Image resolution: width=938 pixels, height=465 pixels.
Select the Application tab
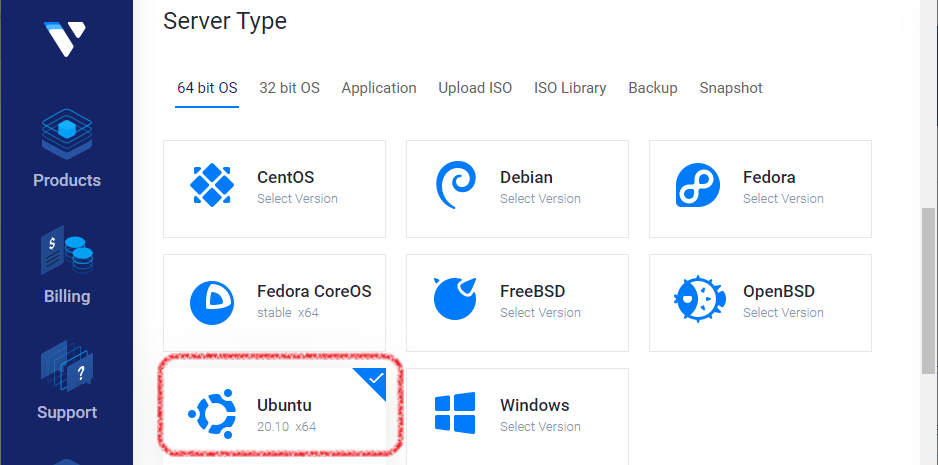click(x=379, y=88)
